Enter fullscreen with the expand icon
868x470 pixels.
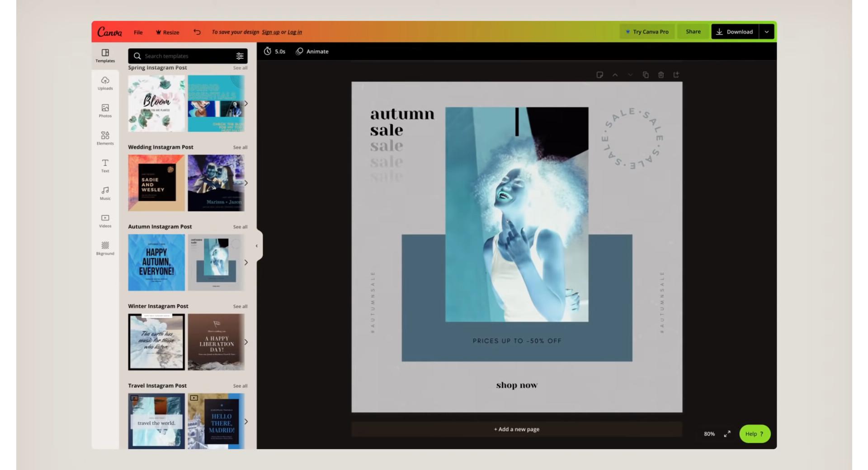[727, 434]
